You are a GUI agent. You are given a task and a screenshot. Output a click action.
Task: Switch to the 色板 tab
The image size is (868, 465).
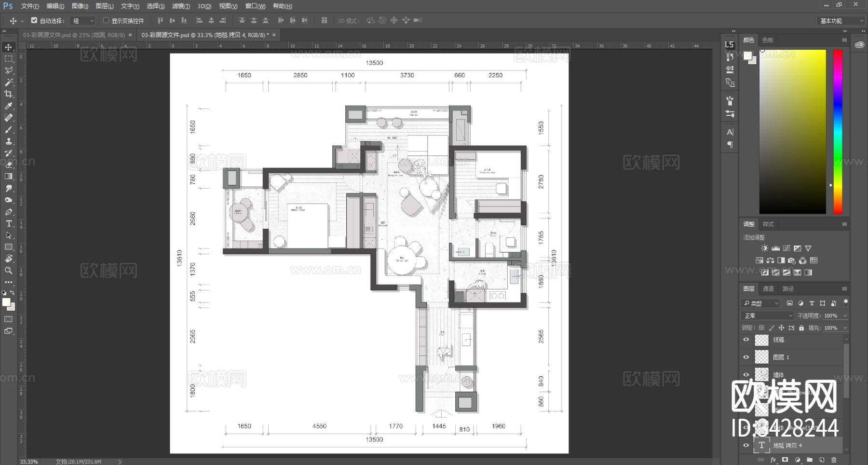(x=768, y=40)
